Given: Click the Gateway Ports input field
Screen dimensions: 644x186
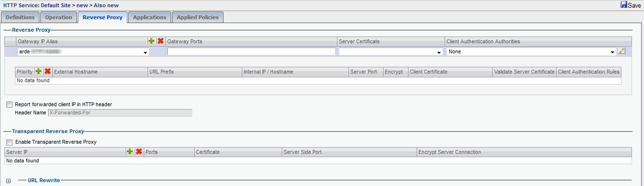Looking at the screenshot, I should pos(251,51).
